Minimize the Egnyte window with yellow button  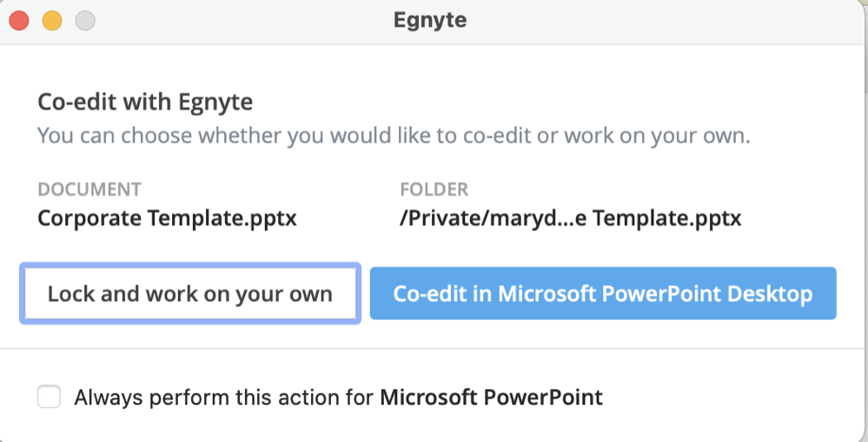click(x=52, y=21)
